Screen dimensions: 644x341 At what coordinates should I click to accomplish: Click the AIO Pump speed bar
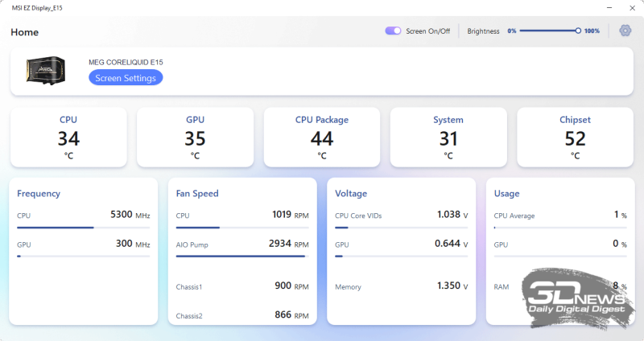242,257
